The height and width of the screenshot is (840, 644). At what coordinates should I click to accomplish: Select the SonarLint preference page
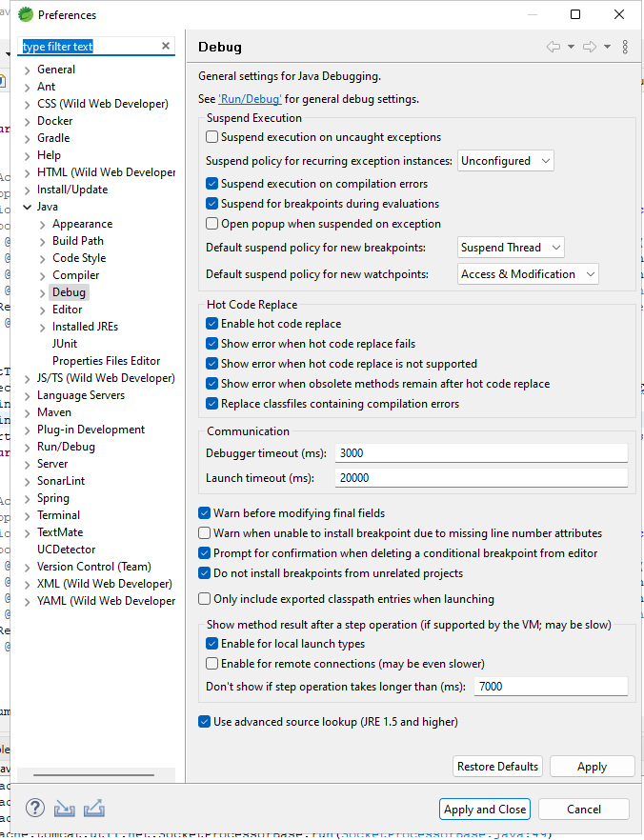click(61, 481)
